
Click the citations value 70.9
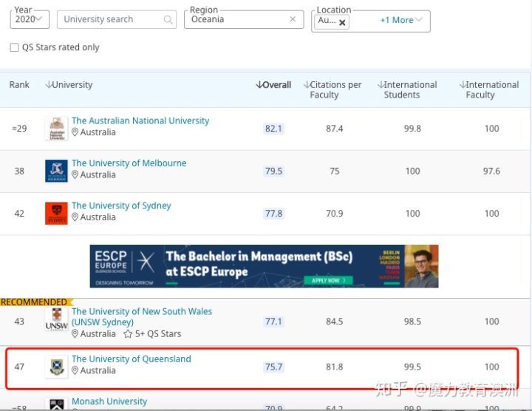(x=334, y=214)
